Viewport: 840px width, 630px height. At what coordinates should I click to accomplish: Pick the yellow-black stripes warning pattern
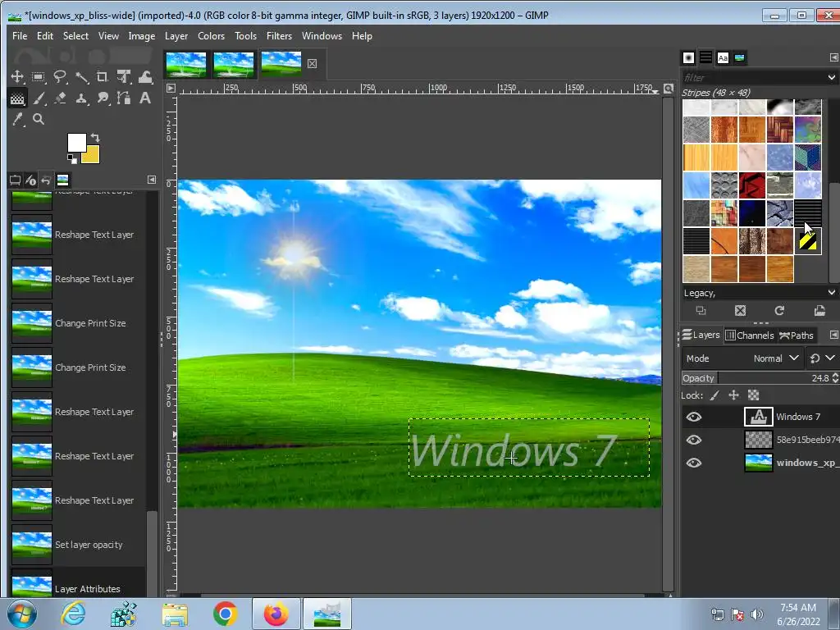808,241
